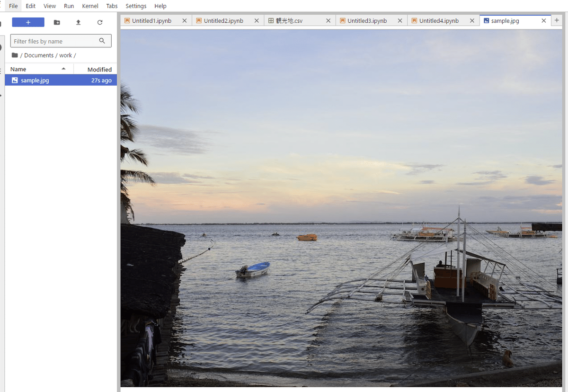The width and height of the screenshot is (568, 392).
Task: Click the upload files icon
Action: 78,22
